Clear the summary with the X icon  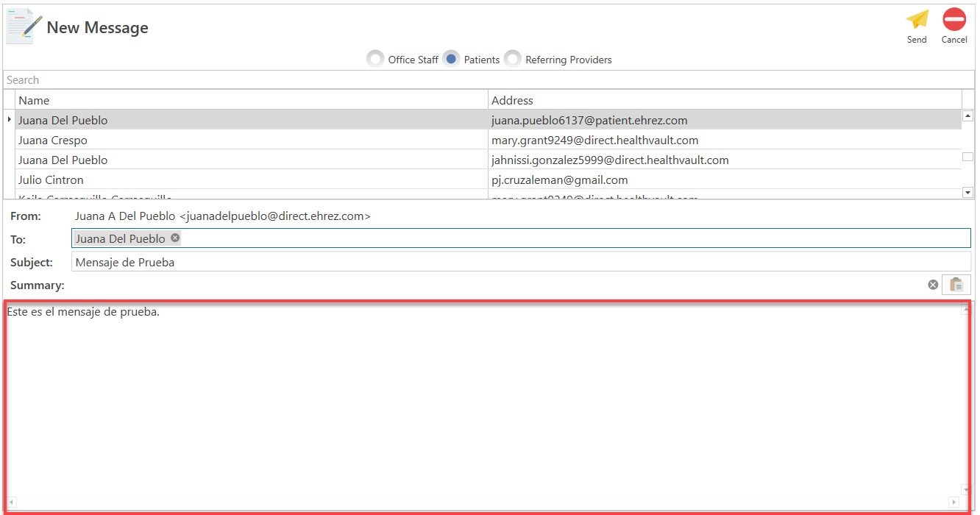(933, 285)
